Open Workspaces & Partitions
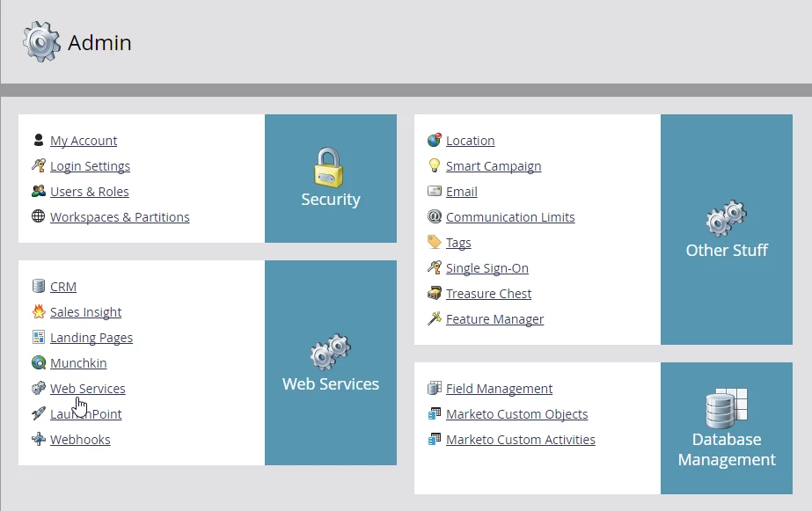This screenshot has width=812, height=511. pyautogui.click(x=120, y=217)
